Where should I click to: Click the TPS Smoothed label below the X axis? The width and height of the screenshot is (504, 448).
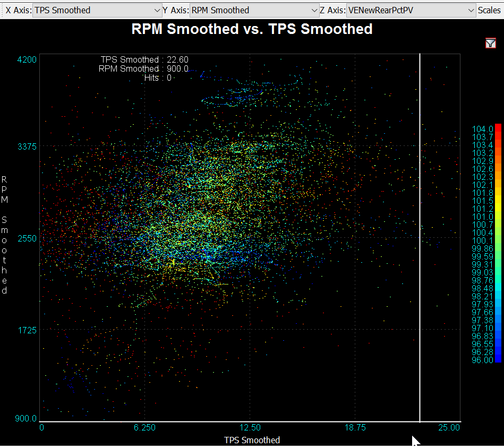click(252, 440)
